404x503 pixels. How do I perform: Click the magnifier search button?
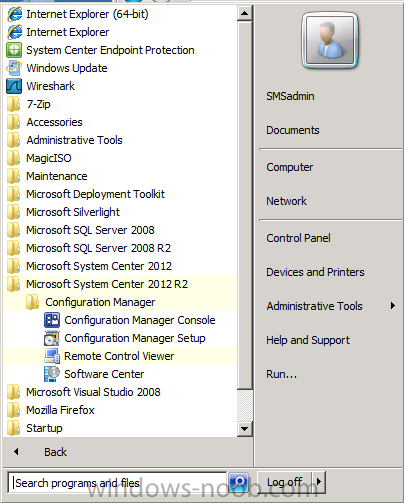coord(239,482)
